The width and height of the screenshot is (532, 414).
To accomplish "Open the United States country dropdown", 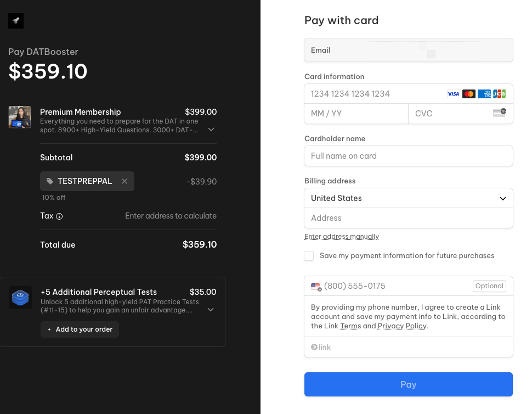I will [409, 198].
